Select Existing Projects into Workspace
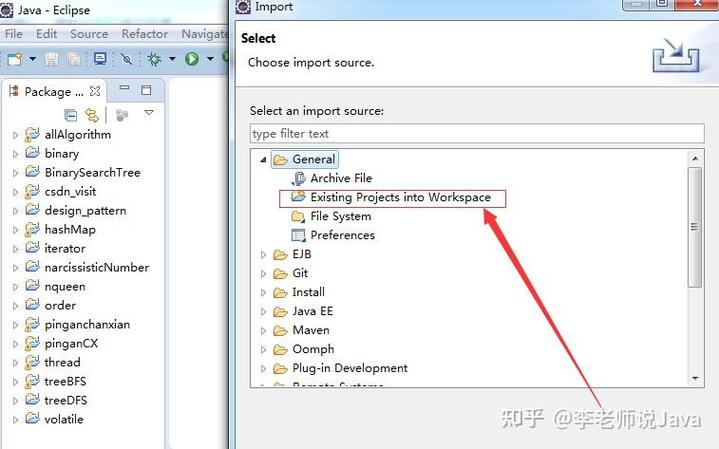This screenshot has width=719, height=449. coord(400,198)
